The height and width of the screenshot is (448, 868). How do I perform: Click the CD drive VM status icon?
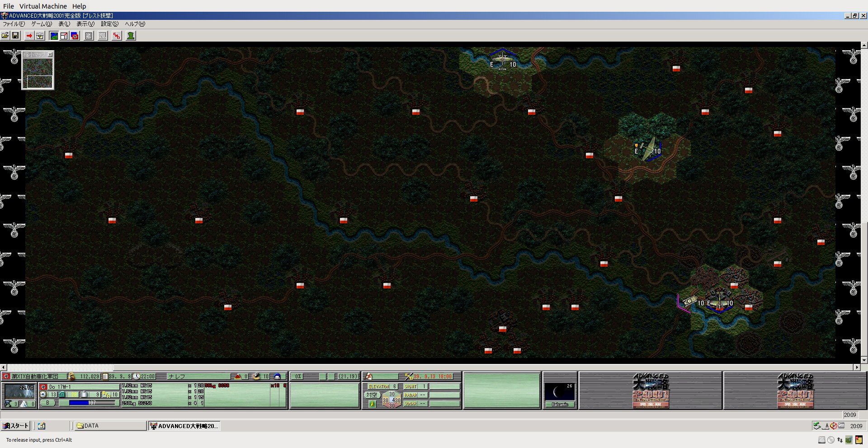pos(831,440)
